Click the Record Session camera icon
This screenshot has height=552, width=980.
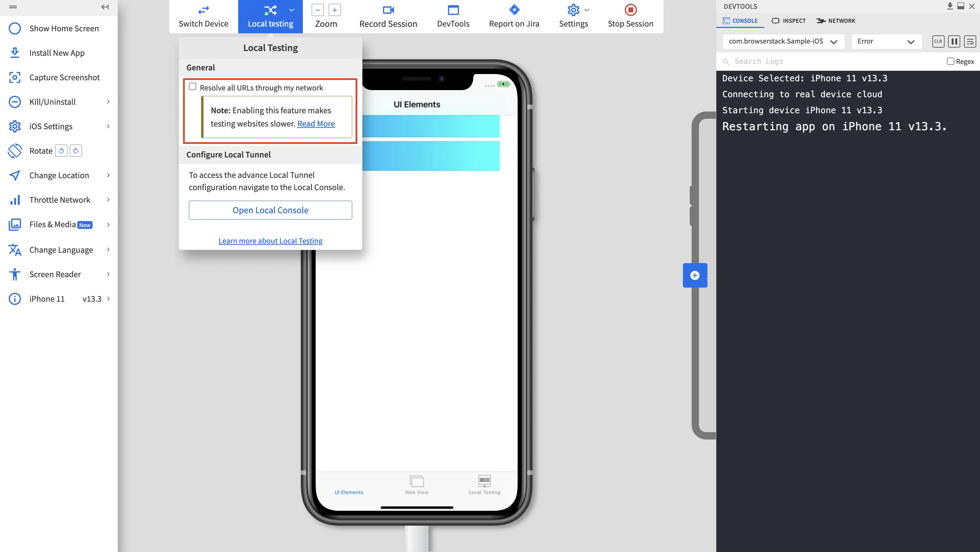[x=388, y=10]
